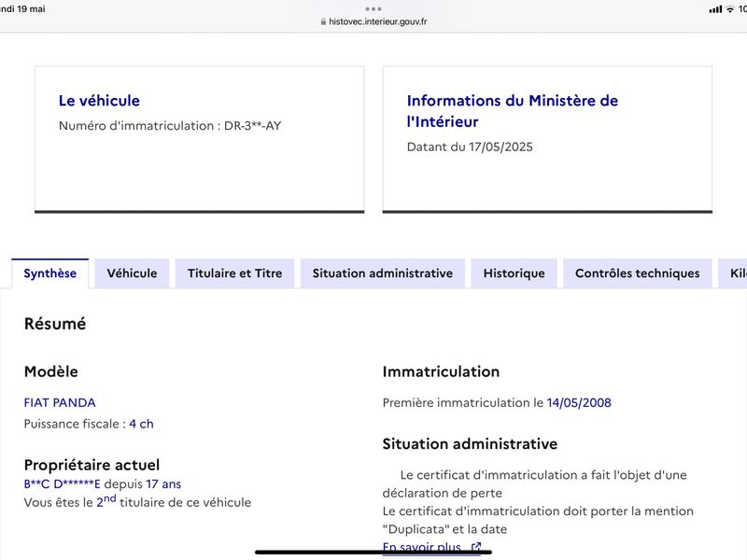Select the first registration date 14/05/2008
The width and height of the screenshot is (747, 560).
[579, 403]
